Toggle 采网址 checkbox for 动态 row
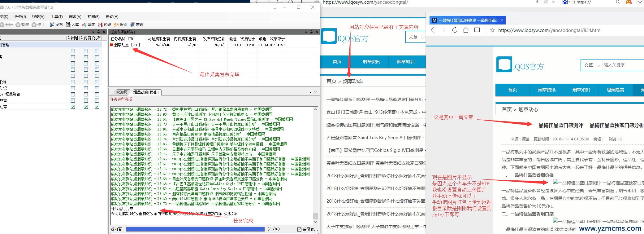644x234 pixels. (73, 107)
